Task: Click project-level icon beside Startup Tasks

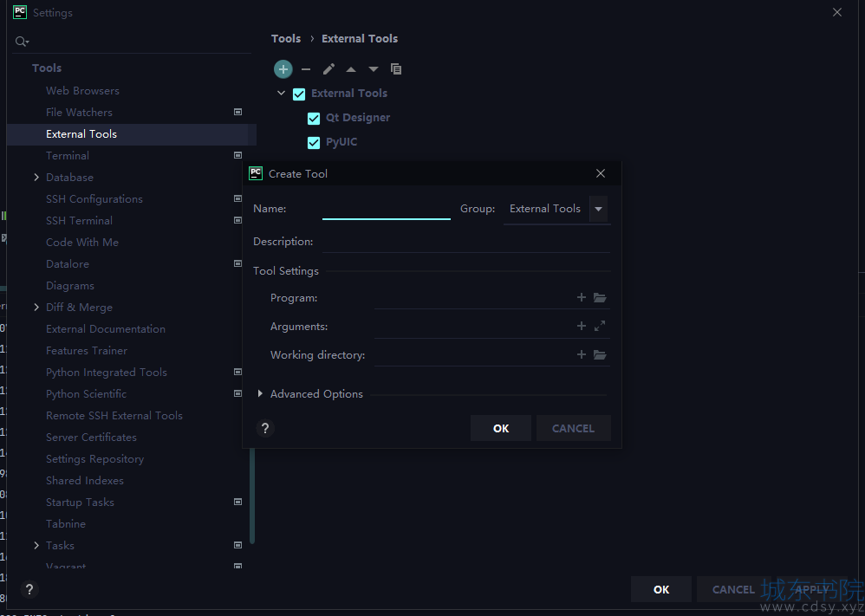Action: coord(237,502)
